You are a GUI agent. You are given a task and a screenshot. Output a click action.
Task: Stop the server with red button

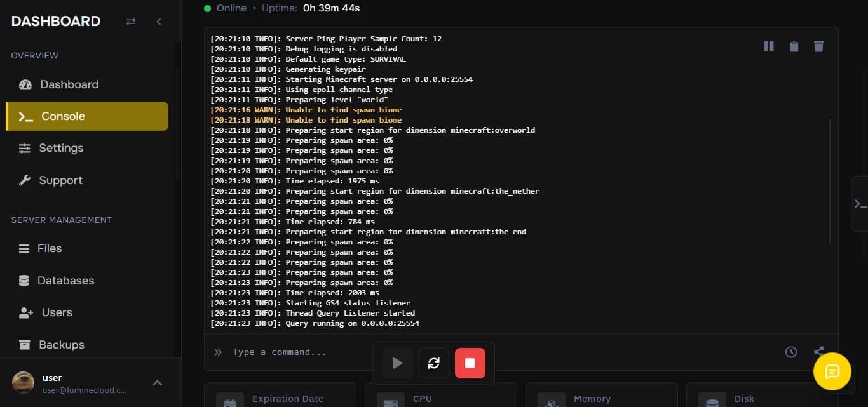click(x=470, y=363)
